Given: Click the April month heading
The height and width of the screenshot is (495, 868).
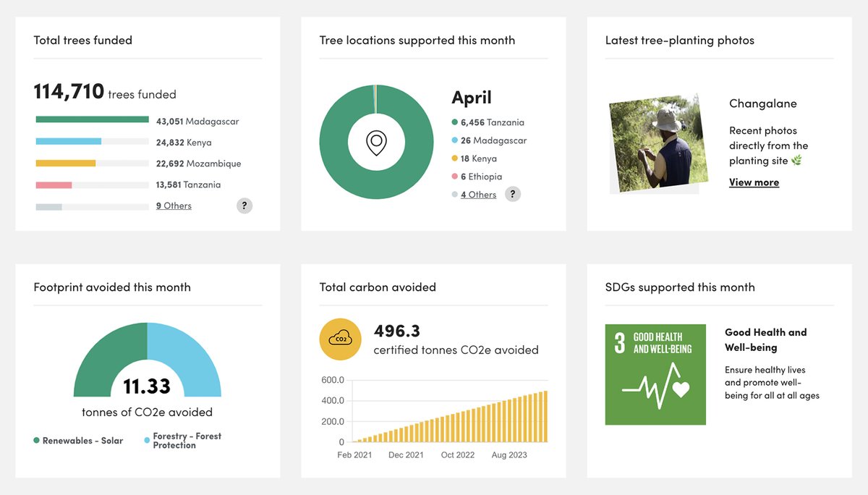Looking at the screenshot, I should click(x=472, y=97).
